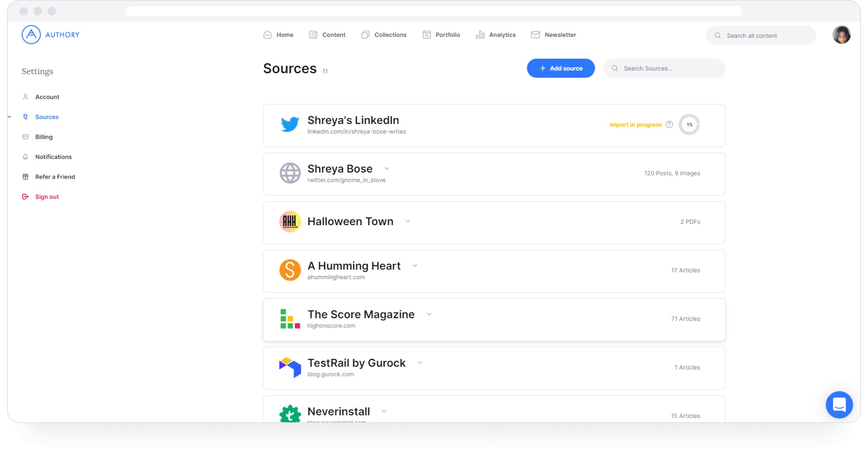Open the Analytics tab label
This screenshot has width=868, height=458.
coord(503,35)
